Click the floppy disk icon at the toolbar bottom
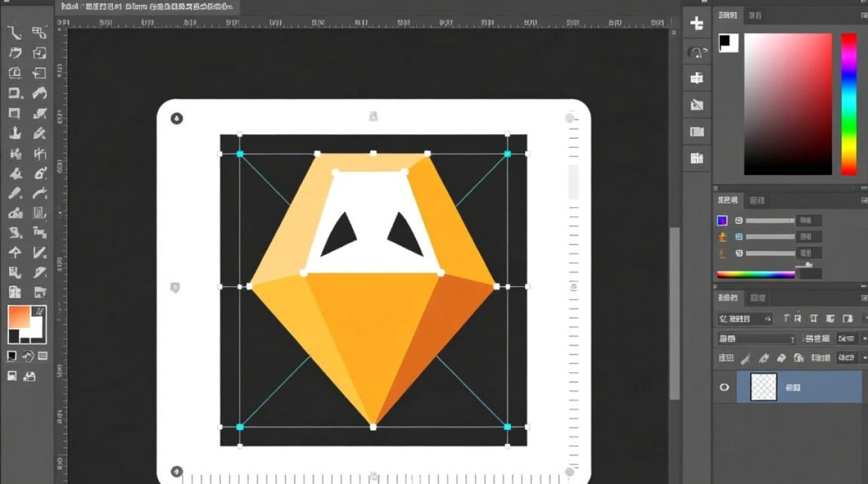Screen dimensions: 868x484 (x=12, y=376)
